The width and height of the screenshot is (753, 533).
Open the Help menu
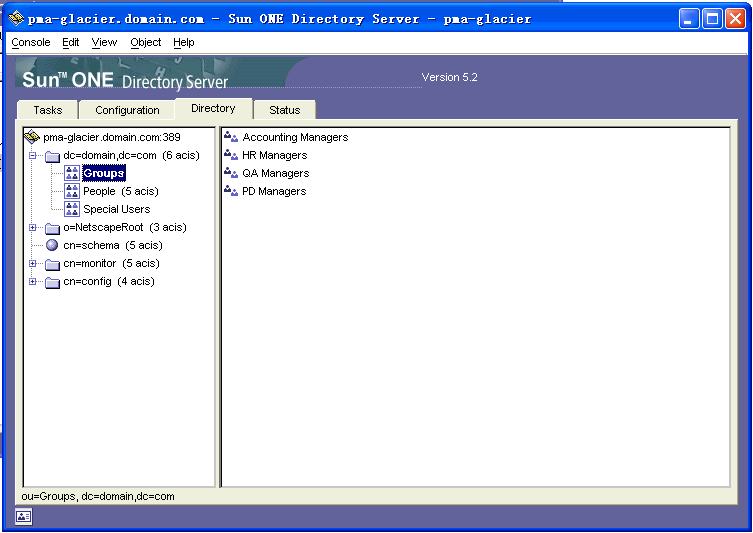point(183,42)
